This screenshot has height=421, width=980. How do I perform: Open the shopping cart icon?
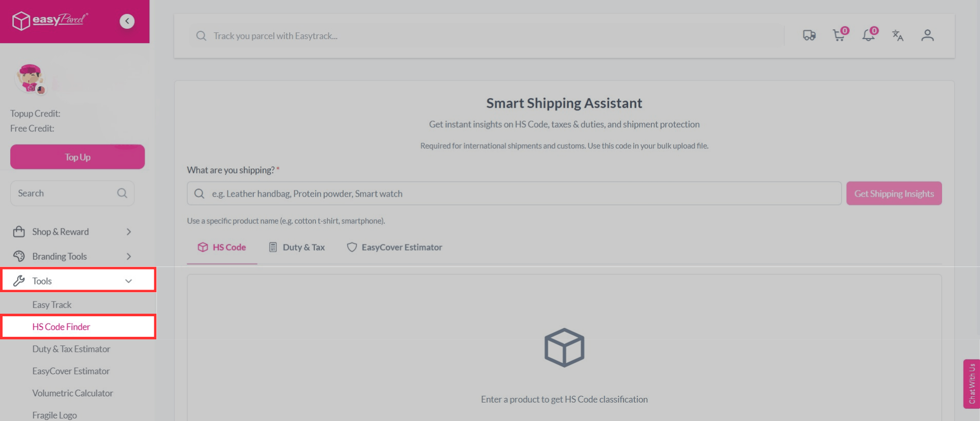tap(839, 35)
